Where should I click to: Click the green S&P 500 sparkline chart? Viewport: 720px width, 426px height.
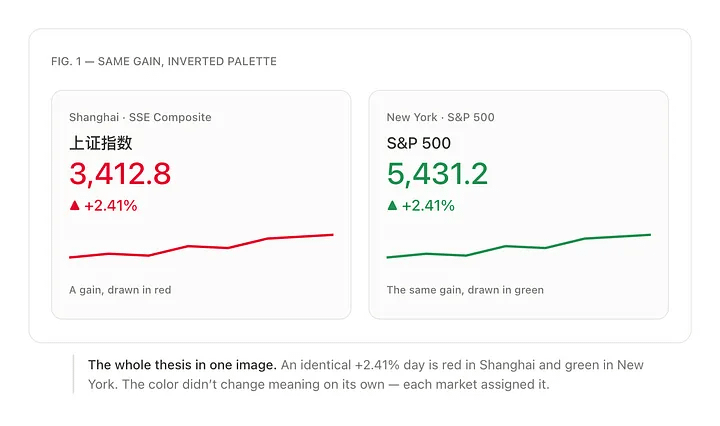(518, 246)
